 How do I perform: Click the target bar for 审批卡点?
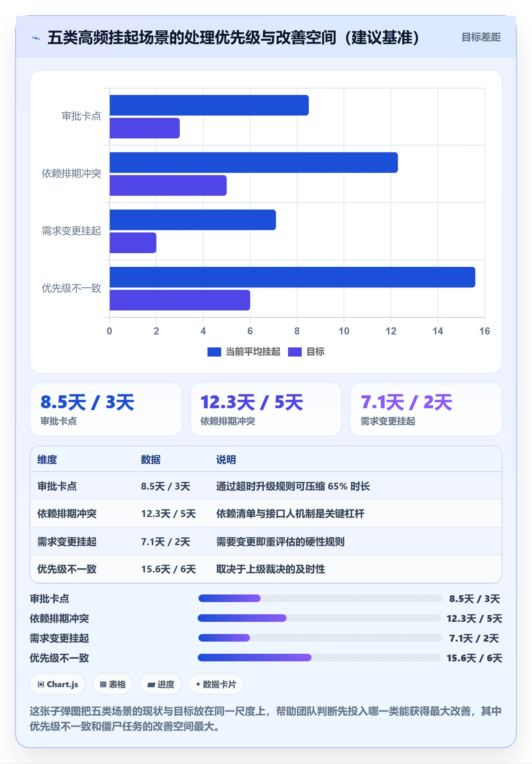coord(144,128)
